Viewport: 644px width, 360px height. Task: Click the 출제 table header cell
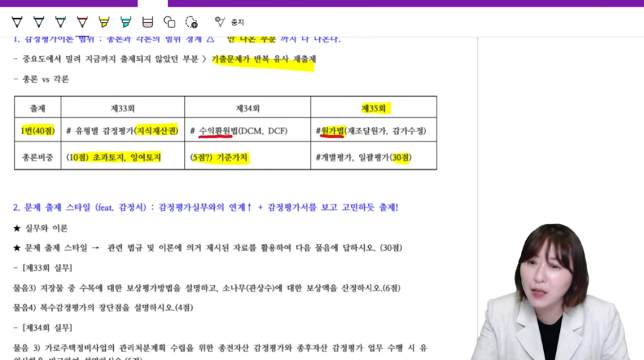click(37, 109)
